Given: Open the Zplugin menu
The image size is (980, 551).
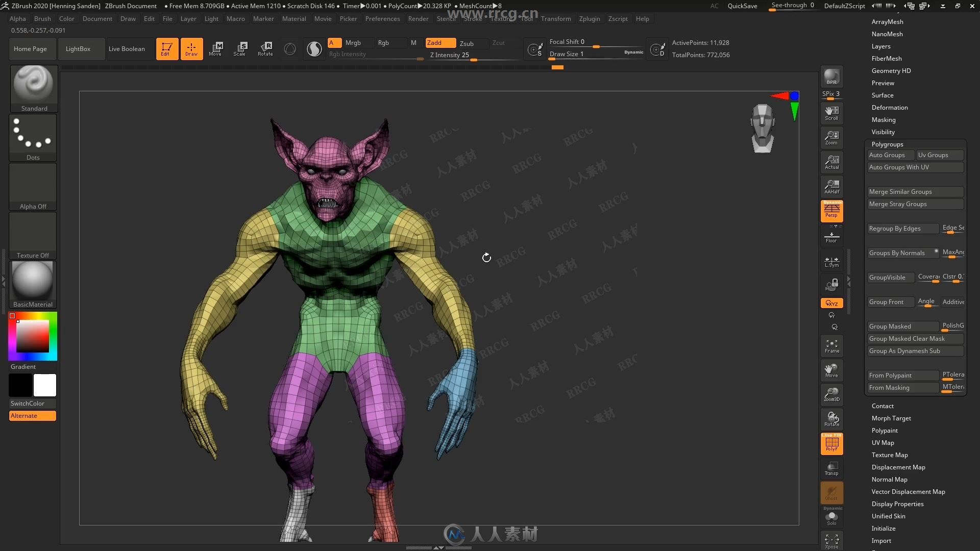Looking at the screenshot, I should pos(589,18).
